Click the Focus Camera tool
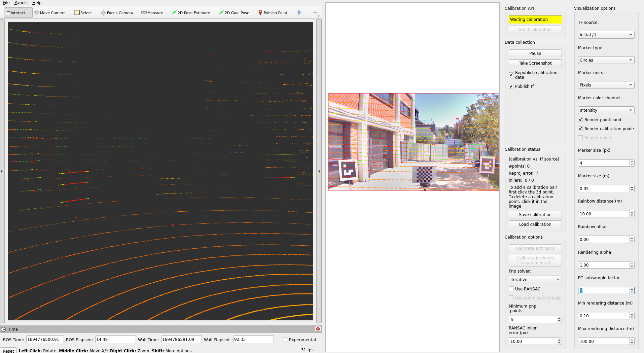Viewport: 644px width, 353px height. coord(117,12)
